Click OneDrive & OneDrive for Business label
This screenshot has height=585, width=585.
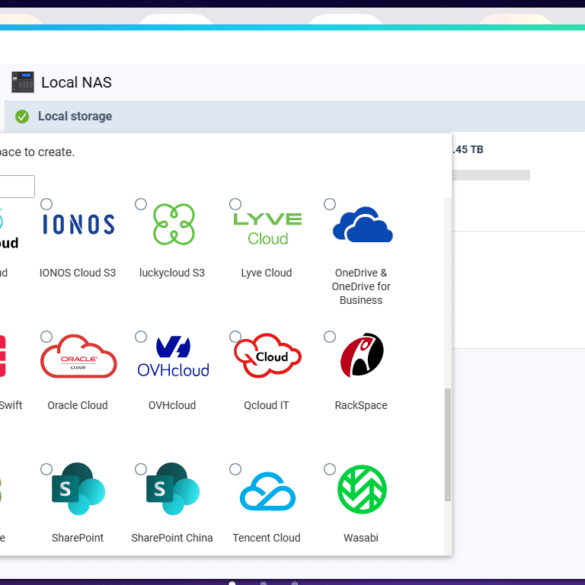361,287
